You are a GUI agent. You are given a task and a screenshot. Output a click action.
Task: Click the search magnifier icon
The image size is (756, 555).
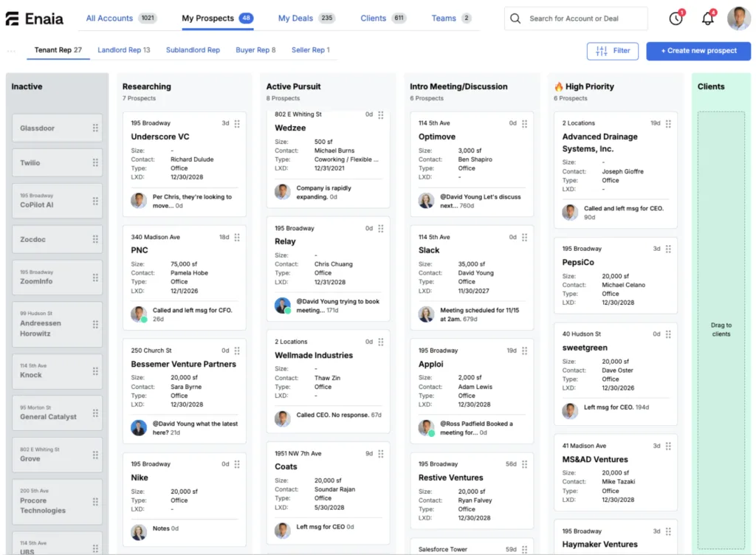pos(514,18)
